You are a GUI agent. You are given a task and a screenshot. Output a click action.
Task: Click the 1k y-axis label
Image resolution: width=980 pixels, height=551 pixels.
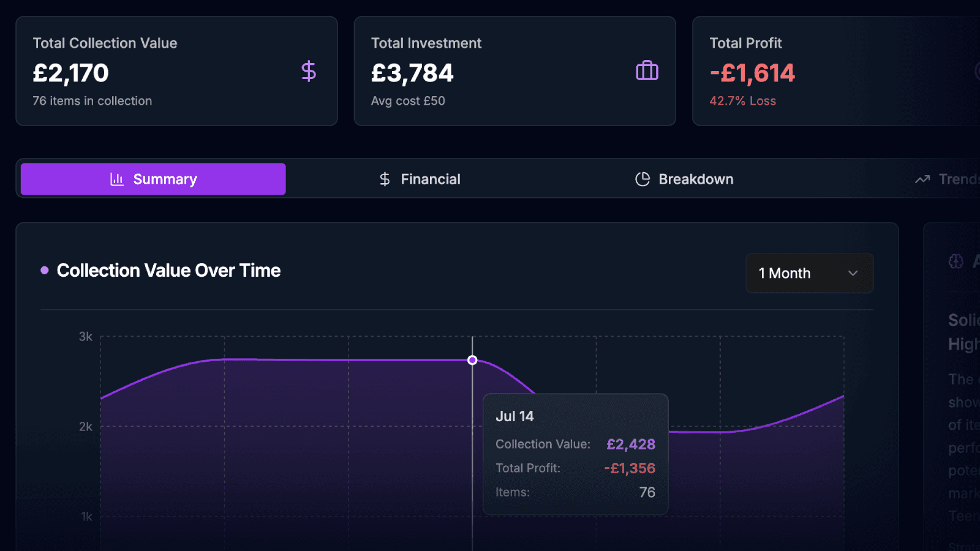(x=86, y=517)
